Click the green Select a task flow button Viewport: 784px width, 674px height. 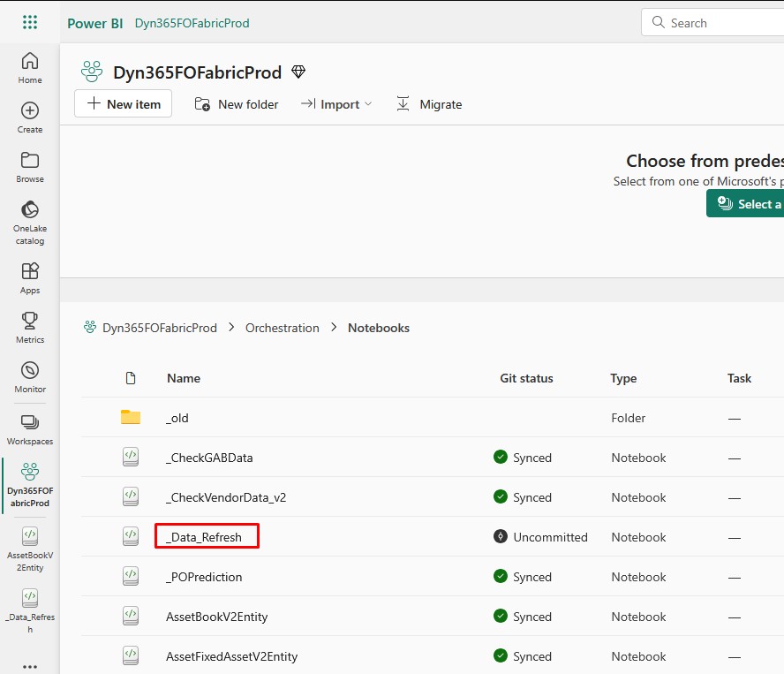(x=745, y=204)
